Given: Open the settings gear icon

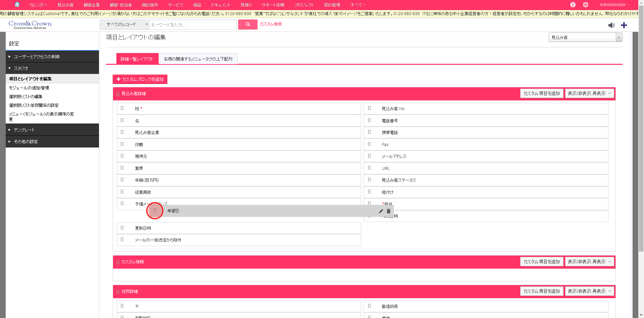Looking at the screenshot, I should coord(586,5).
